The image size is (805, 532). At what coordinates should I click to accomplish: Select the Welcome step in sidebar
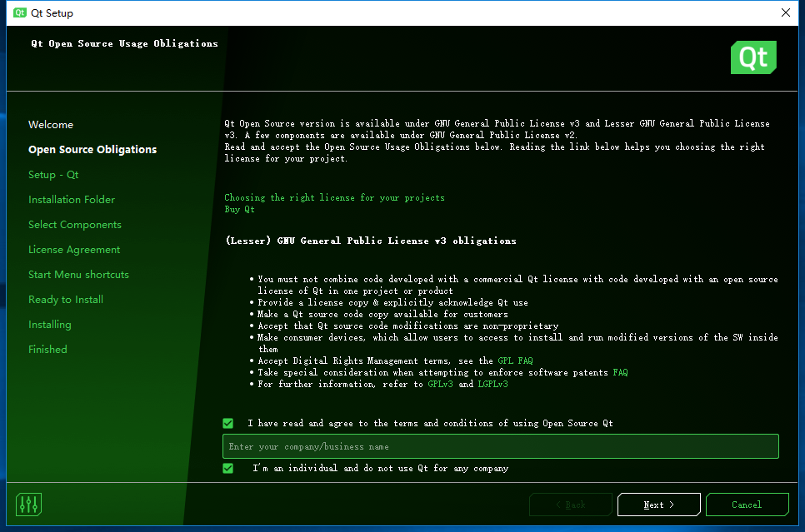pos(51,125)
